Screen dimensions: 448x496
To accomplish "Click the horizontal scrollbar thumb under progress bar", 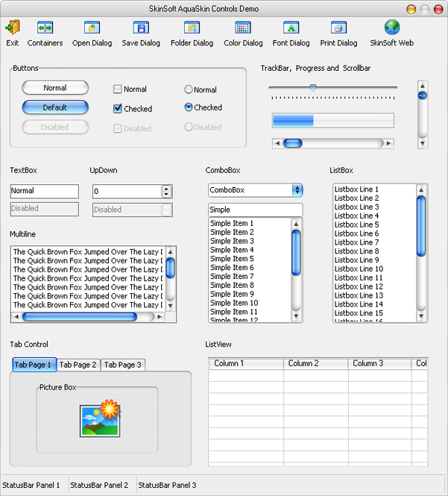I will pyautogui.click(x=293, y=143).
